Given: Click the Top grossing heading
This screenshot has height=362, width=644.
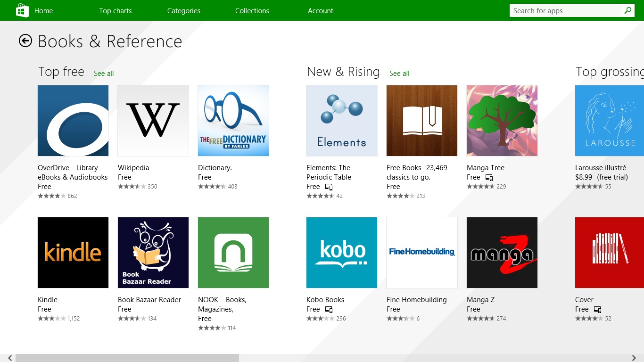Looking at the screenshot, I should [x=610, y=72].
